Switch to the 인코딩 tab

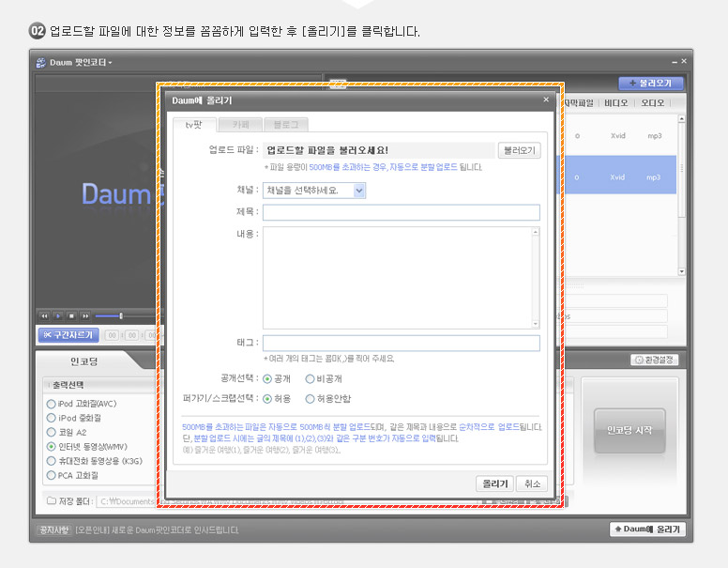[x=84, y=361]
